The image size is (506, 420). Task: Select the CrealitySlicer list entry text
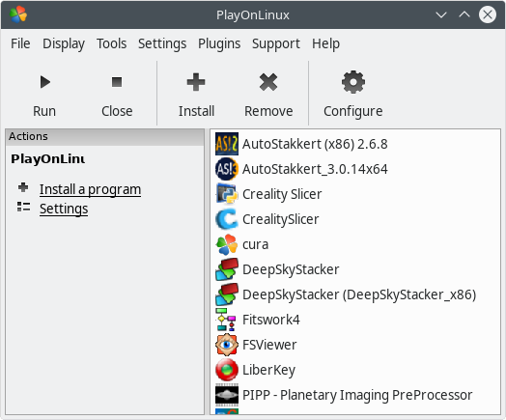pos(281,219)
